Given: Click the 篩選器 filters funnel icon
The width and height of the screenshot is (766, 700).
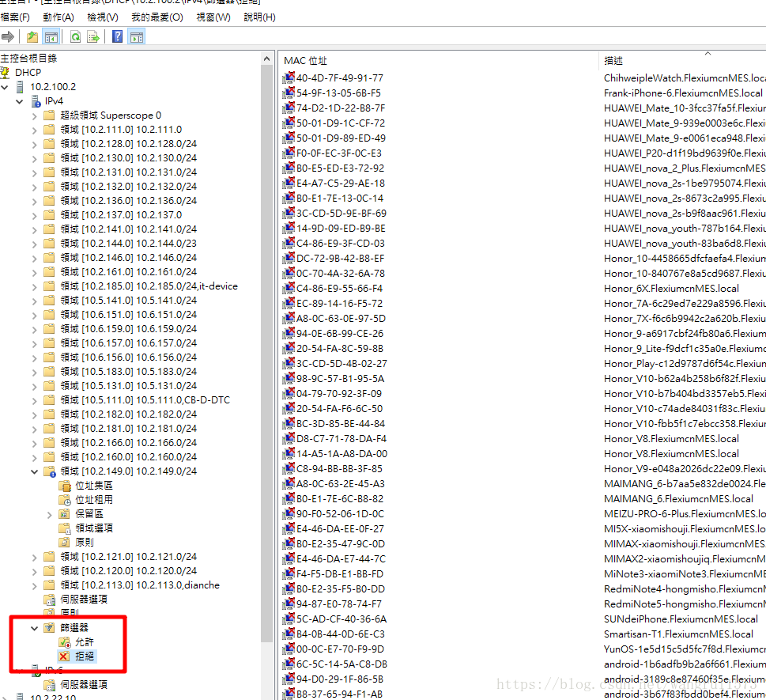Looking at the screenshot, I should click(x=49, y=628).
